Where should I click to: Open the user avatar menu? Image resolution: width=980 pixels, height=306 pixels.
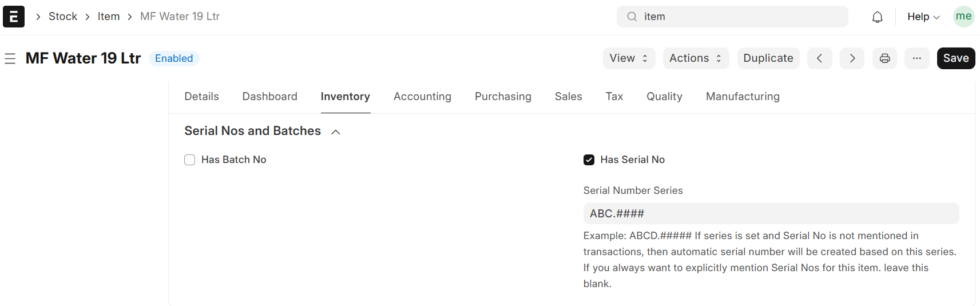(x=963, y=17)
